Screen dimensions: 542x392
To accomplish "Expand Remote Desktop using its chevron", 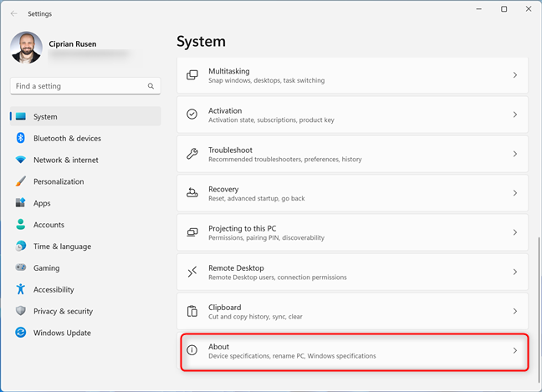I will (x=514, y=272).
